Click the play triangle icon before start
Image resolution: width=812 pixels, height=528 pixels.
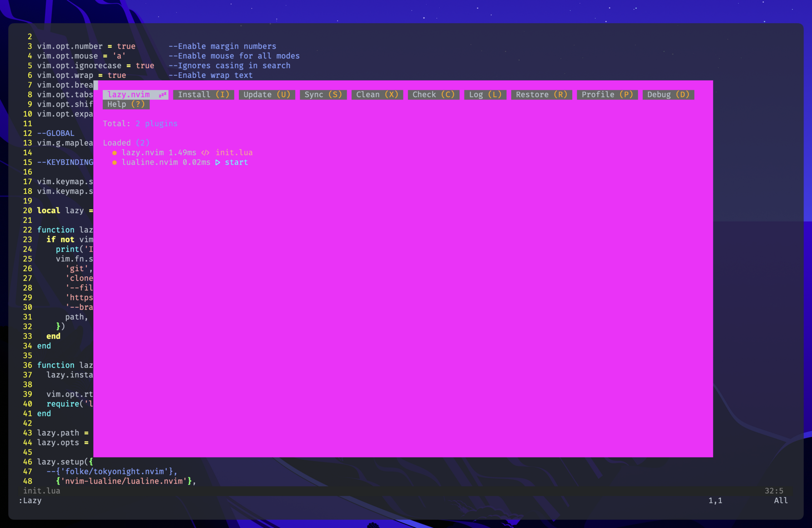click(x=218, y=162)
